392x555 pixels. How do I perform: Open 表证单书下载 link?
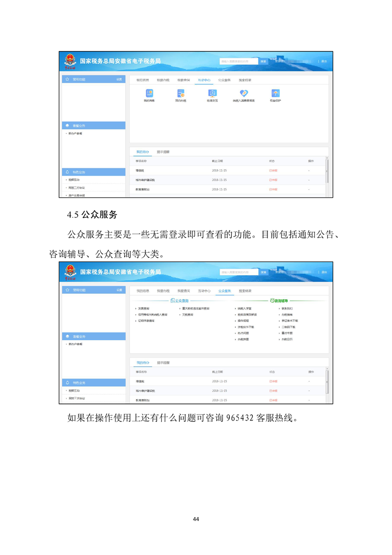click(290, 321)
